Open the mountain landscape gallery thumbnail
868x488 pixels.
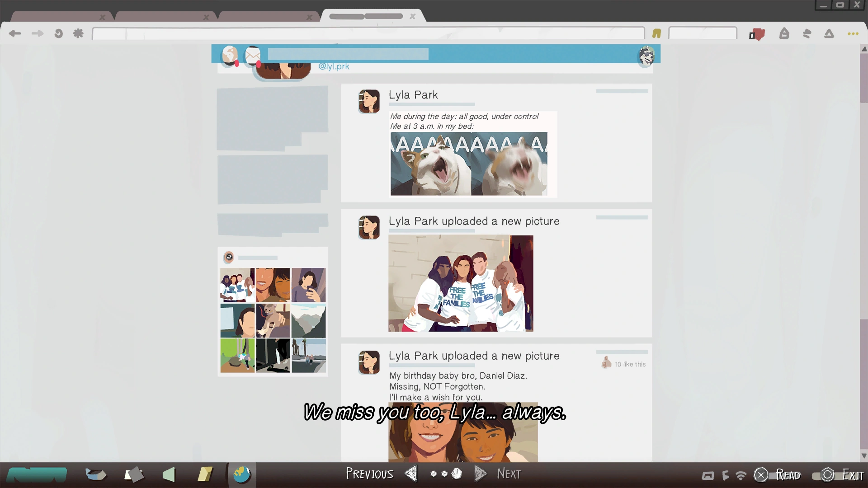pos(308,320)
